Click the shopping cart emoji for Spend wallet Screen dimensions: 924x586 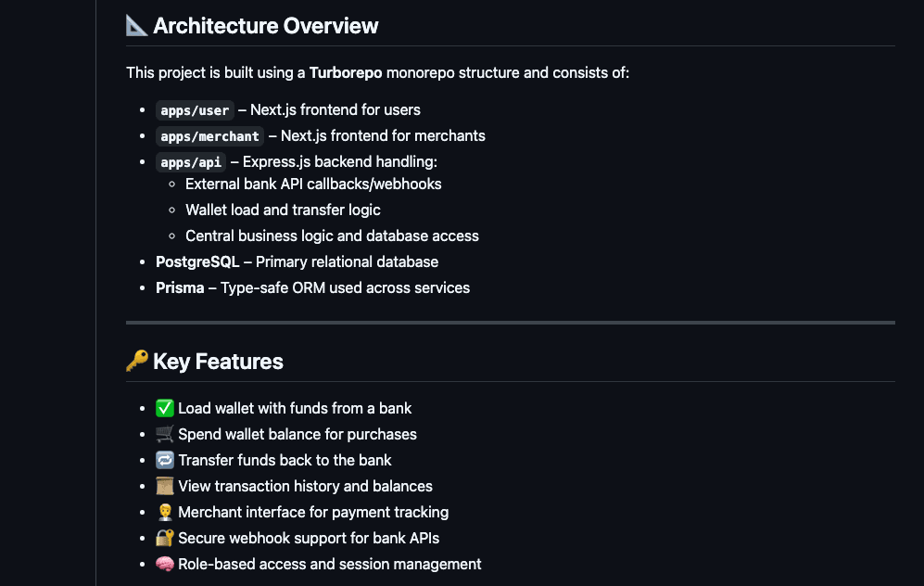[165, 434]
